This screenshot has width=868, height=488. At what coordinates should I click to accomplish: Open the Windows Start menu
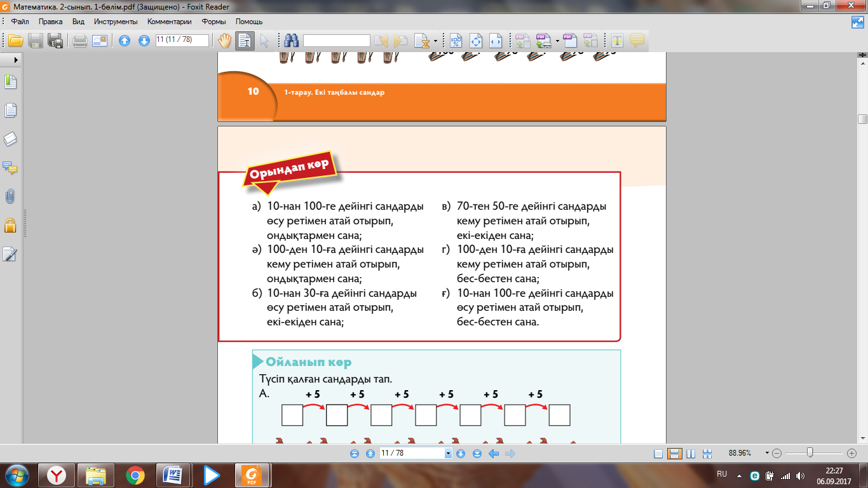click(16, 475)
